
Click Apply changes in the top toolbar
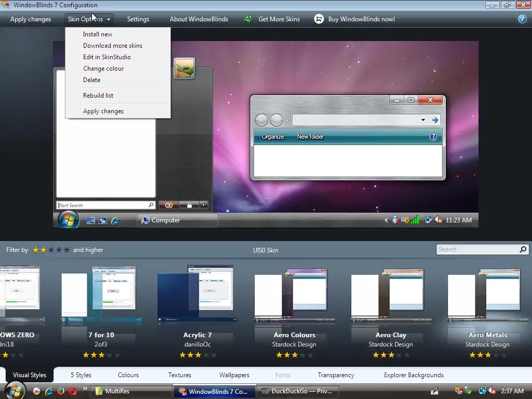(31, 19)
